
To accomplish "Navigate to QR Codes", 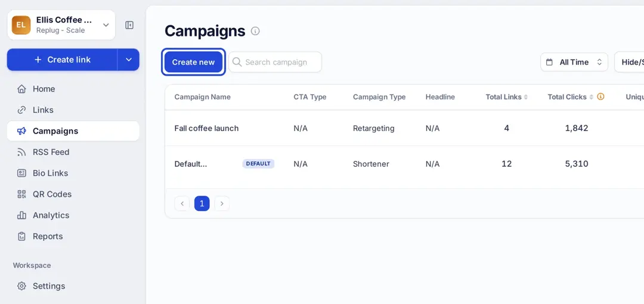I will click(73, 194).
